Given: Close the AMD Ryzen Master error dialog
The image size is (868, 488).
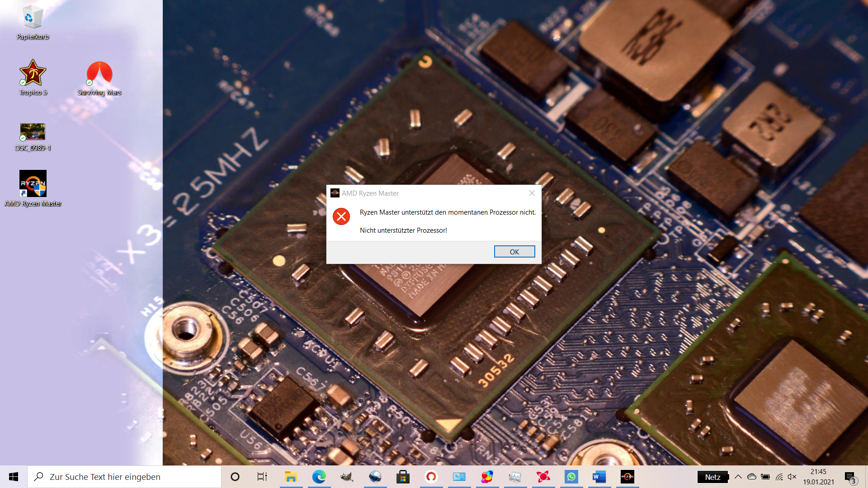Looking at the screenshot, I should pyautogui.click(x=532, y=193).
